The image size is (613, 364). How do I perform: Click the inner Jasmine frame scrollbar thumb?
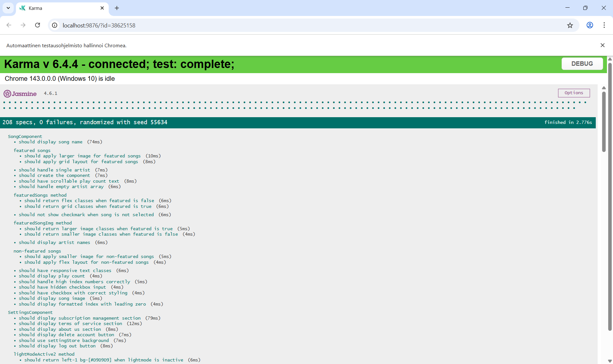click(604, 121)
